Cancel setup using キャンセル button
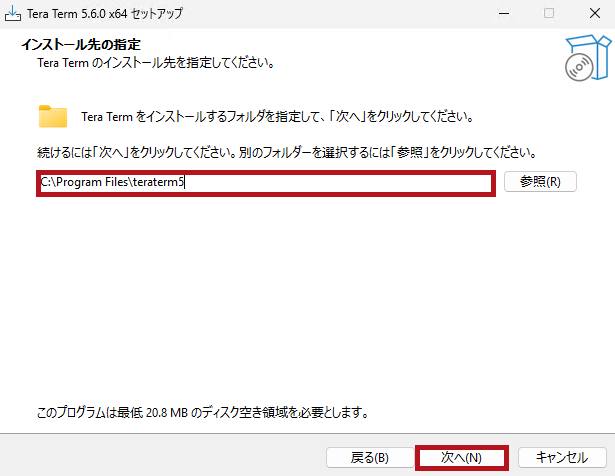The height and width of the screenshot is (476, 615). click(562, 457)
